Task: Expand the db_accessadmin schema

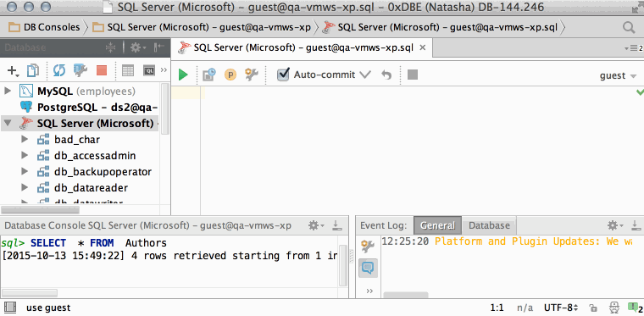Action: (25, 155)
